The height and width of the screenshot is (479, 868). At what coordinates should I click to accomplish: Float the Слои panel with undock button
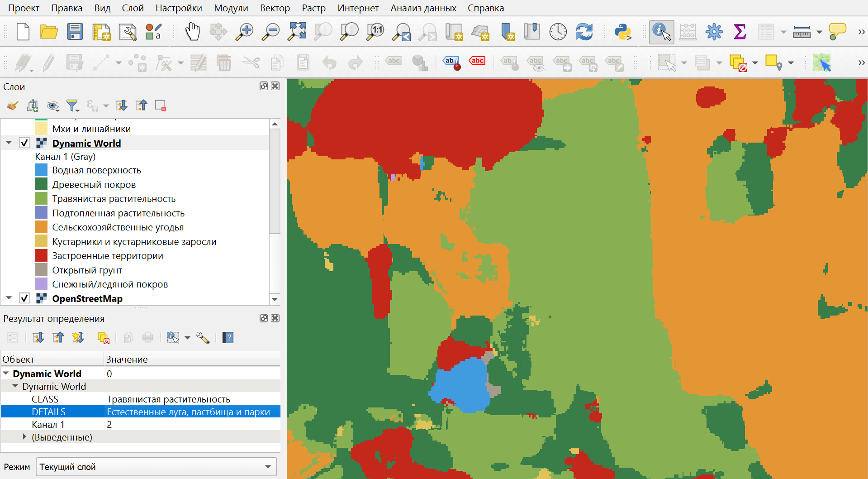pos(264,86)
